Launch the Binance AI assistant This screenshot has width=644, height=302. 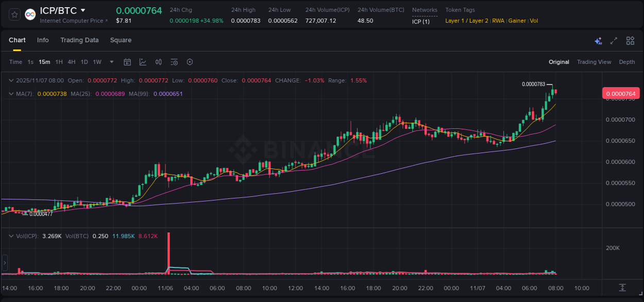point(598,40)
